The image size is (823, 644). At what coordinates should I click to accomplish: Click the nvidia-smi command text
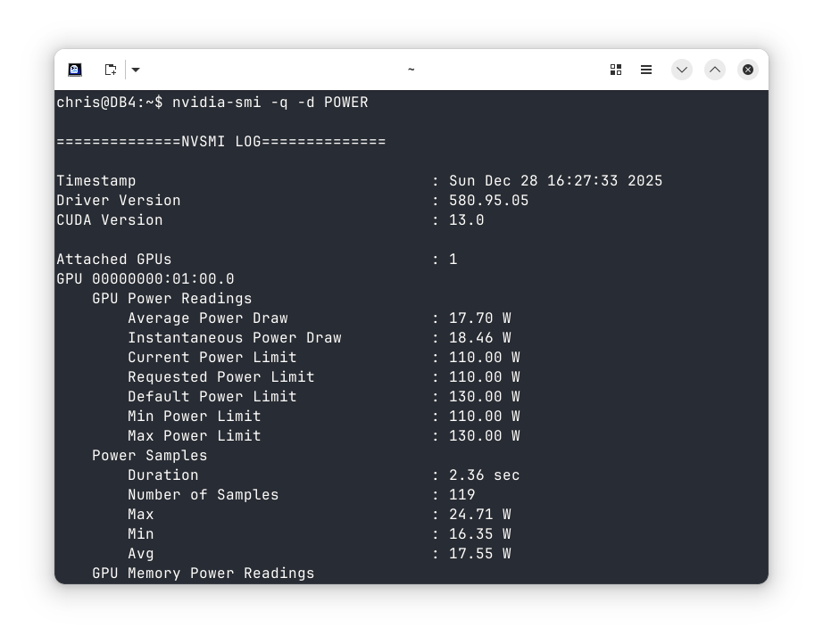pyautogui.click(x=270, y=103)
